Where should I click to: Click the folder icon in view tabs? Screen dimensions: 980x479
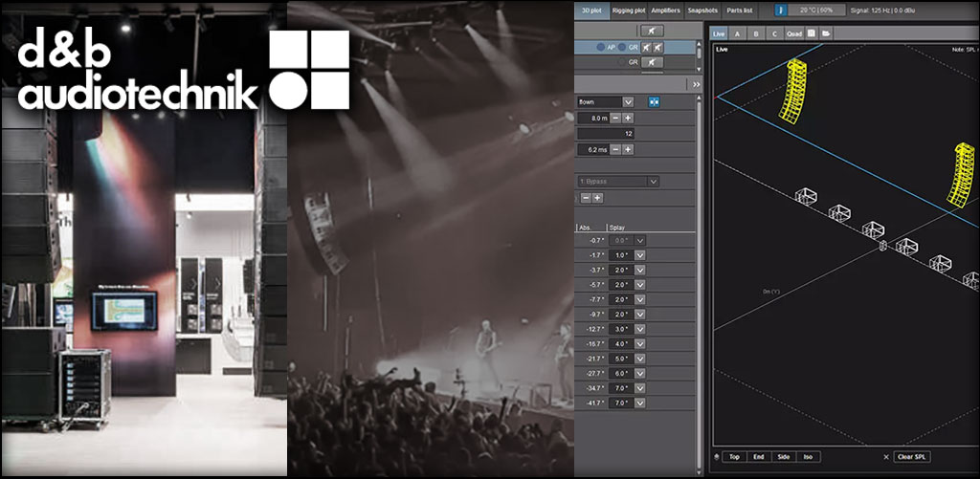pyautogui.click(x=826, y=33)
